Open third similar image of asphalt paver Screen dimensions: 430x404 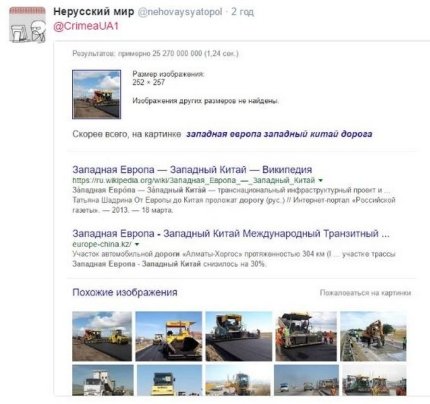[239, 336]
